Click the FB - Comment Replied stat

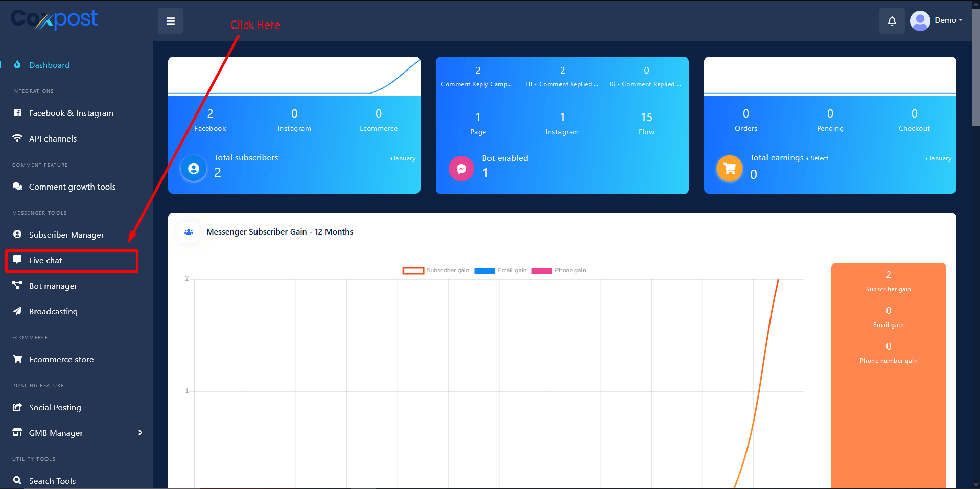[x=562, y=77]
